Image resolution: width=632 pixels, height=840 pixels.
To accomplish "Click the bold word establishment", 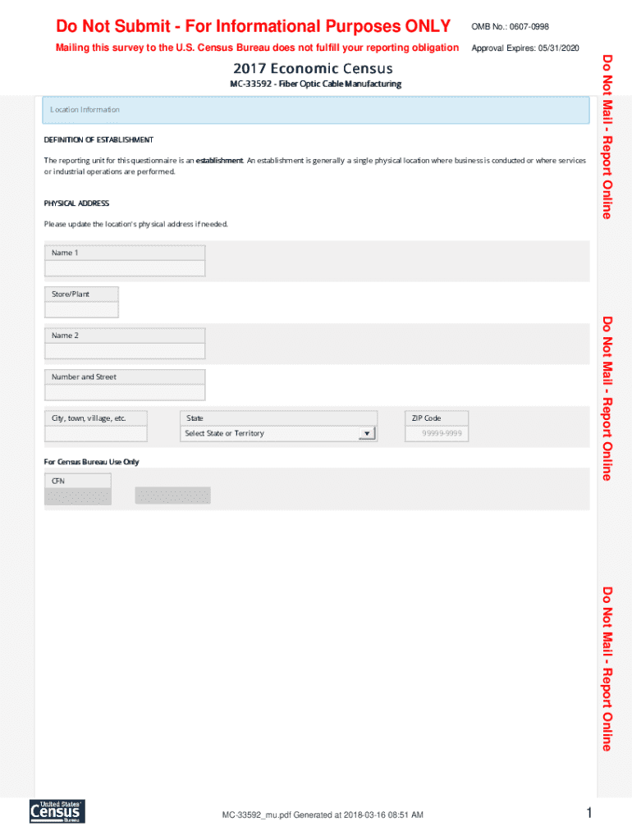I will [x=219, y=161].
